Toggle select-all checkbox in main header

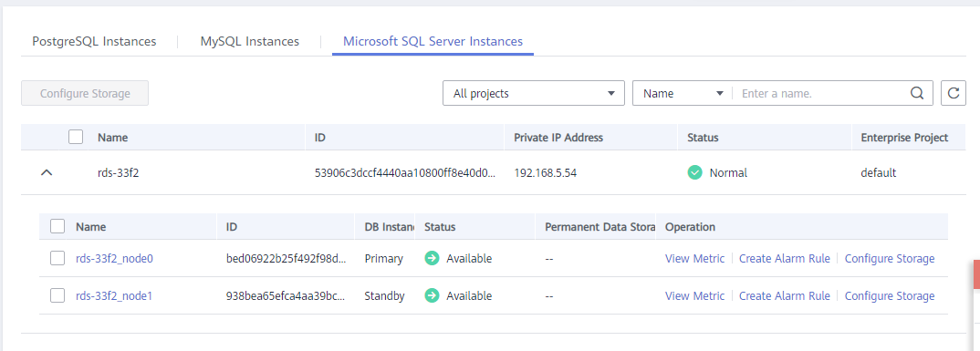76,137
